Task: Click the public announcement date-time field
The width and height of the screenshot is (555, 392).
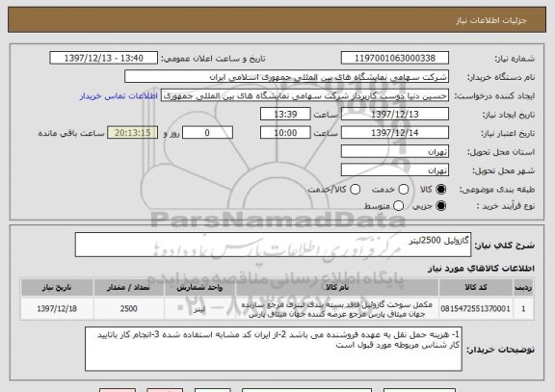Action: pyautogui.click(x=104, y=58)
